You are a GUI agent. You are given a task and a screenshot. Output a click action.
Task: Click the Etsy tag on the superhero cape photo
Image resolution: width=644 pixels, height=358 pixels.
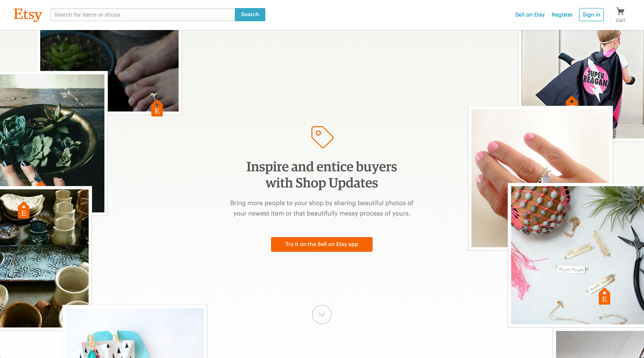572,101
